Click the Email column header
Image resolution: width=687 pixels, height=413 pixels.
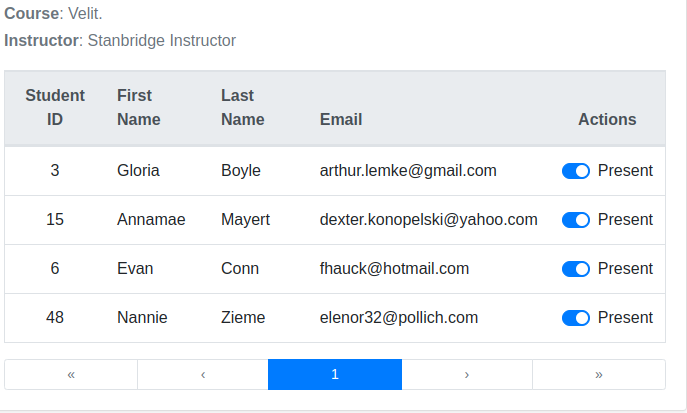341,120
